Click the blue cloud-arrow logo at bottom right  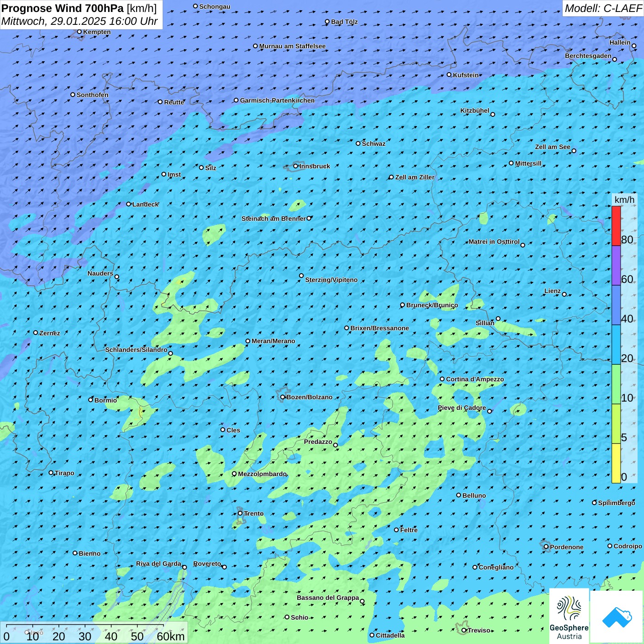[617, 617]
